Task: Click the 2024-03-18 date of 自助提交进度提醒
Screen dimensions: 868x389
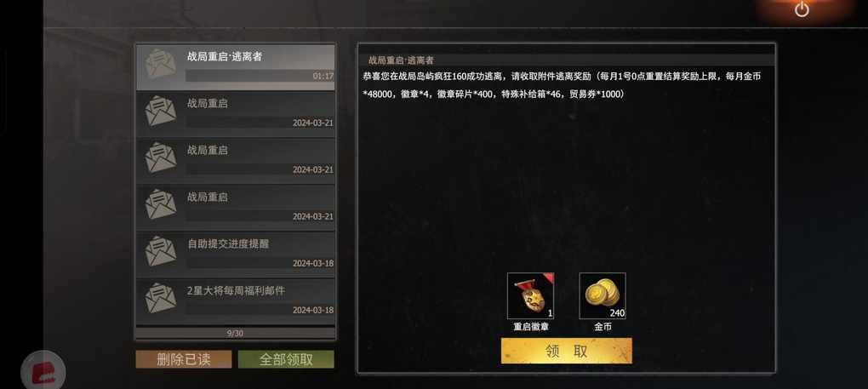Action: click(313, 263)
